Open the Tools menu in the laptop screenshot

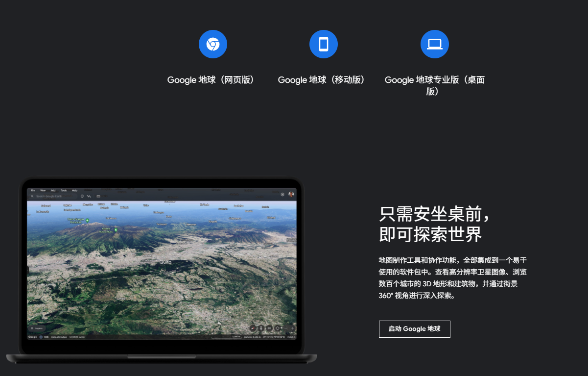(64, 190)
